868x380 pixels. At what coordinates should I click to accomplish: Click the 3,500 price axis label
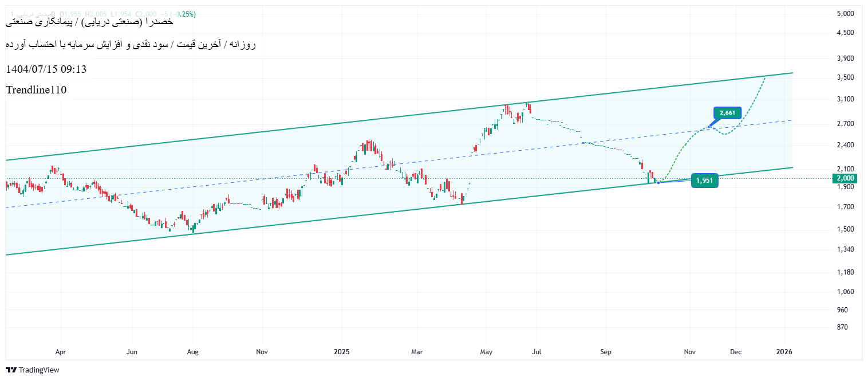845,77
